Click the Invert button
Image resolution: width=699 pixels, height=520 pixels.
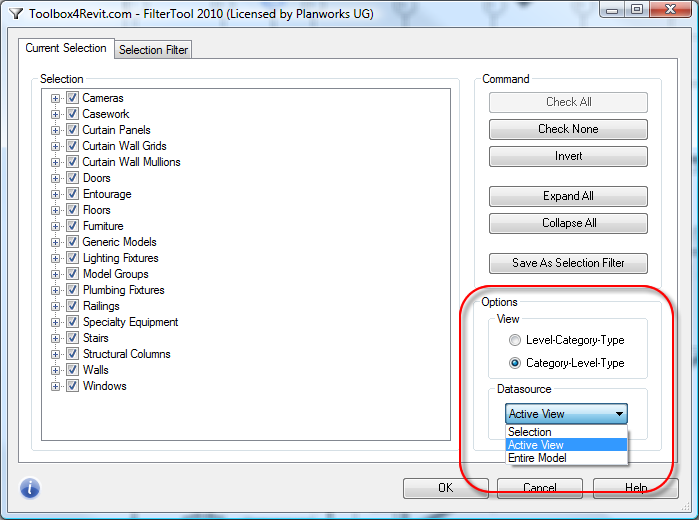coord(568,156)
